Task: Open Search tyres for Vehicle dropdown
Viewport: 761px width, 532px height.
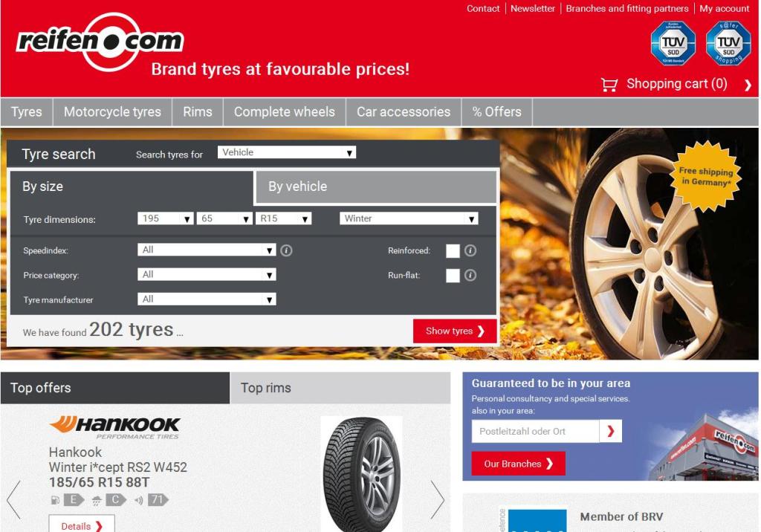Action: click(286, 152)
